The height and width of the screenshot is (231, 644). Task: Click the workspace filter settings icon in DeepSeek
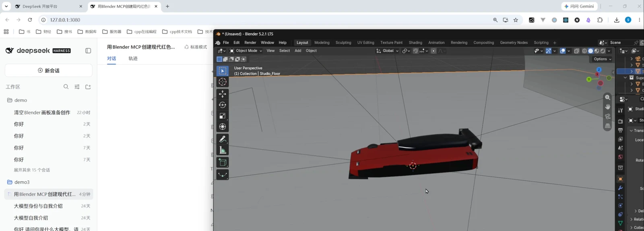(x=77, y=87)
